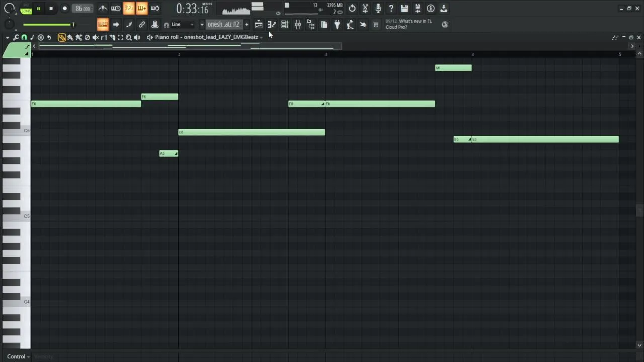Select the Draw pencil tool
This screenshot has width=644, height=362.
(62, 37)
